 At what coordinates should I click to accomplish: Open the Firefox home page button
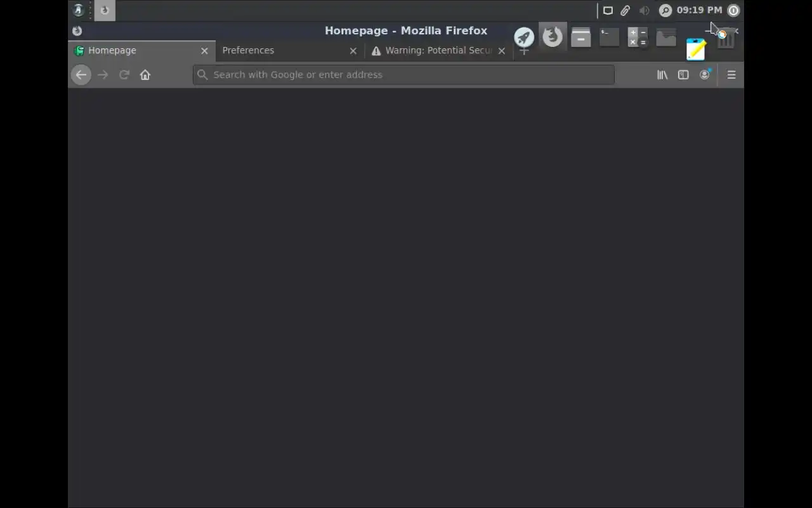click(x=145, y=75)
